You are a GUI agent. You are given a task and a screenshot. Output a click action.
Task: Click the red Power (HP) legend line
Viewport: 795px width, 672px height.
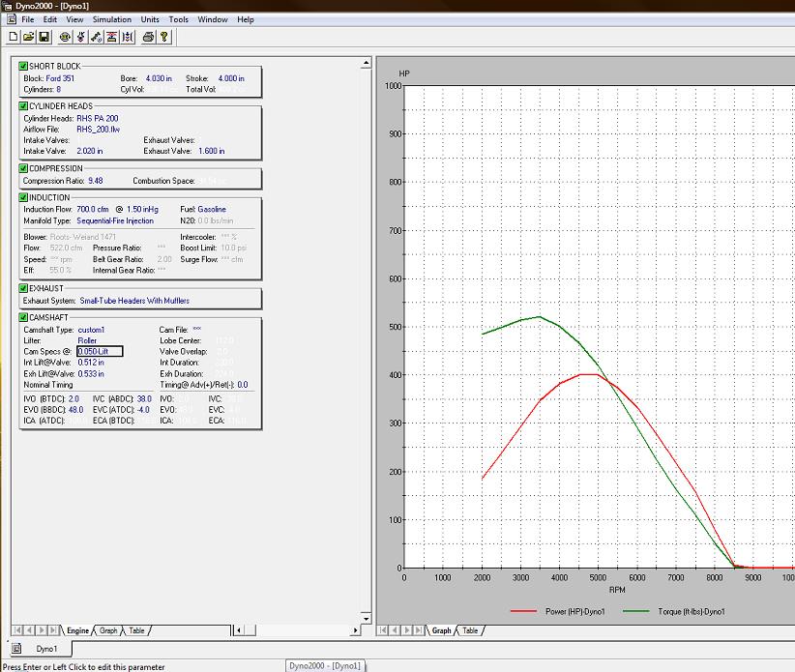pos(524,611)
